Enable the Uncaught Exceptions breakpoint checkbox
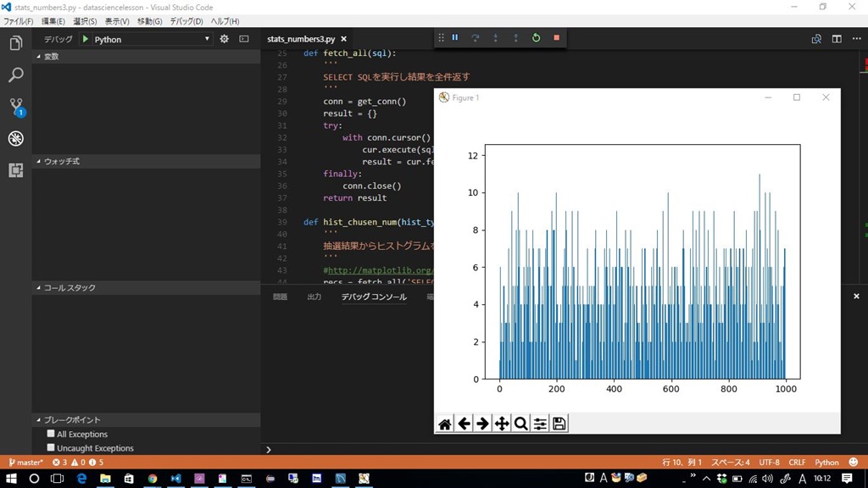The height and width of the screenshot is (488, 868). coord(51,447)
